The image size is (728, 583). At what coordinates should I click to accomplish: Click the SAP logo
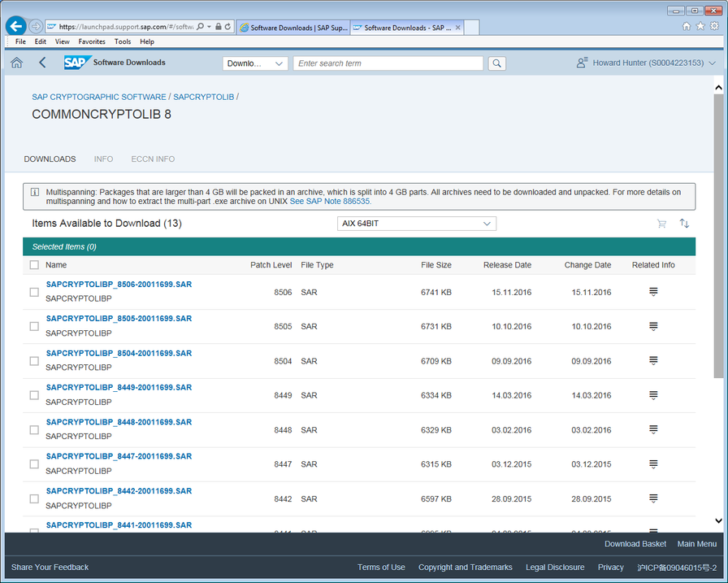click(76, 62)
